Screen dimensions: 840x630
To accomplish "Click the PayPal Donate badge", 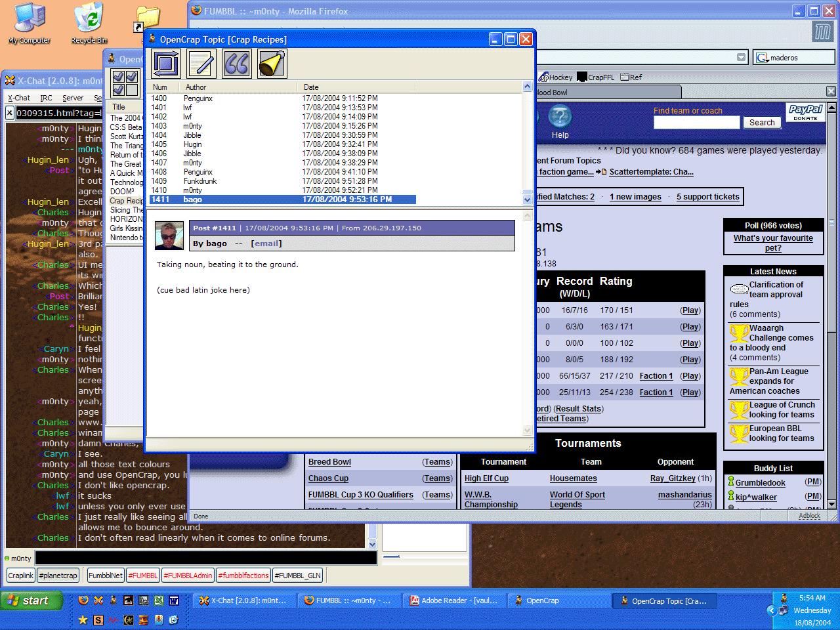I will pos(805,113).
